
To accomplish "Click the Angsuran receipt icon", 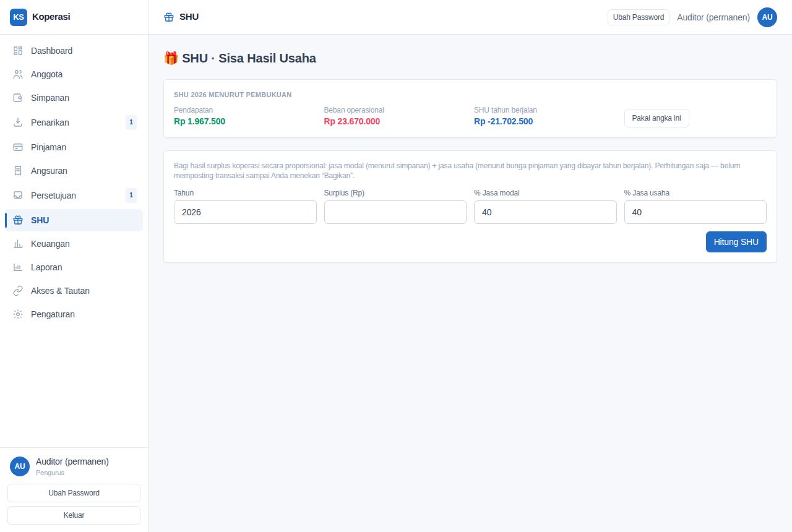I will 18,171.
